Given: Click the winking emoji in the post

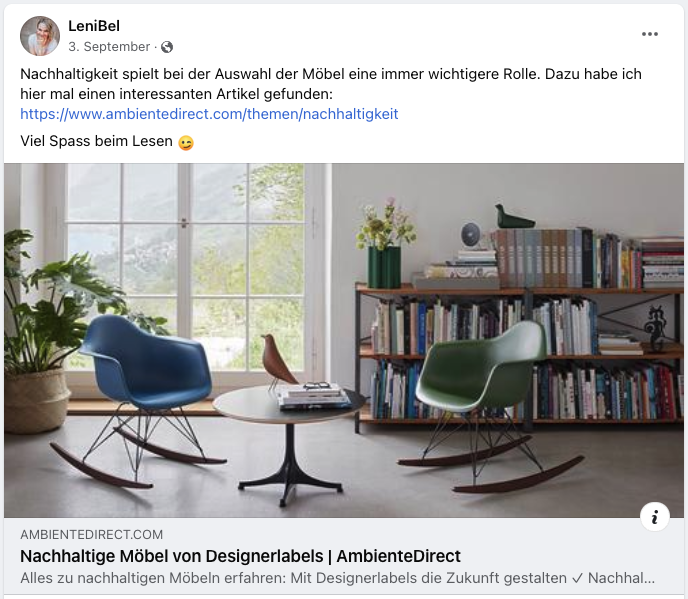Looking at the screenshot, I should 186,143.
